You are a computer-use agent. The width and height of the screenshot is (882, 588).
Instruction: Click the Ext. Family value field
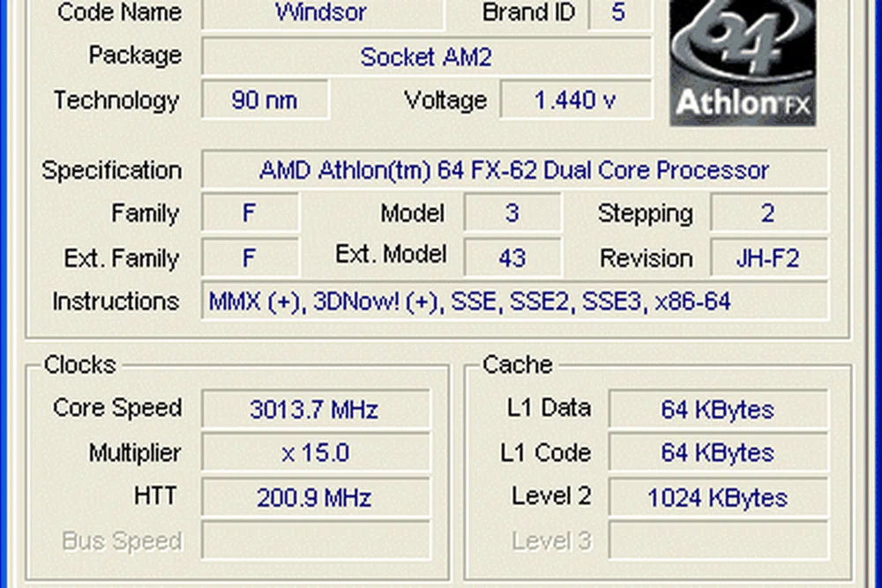(250, 258)
